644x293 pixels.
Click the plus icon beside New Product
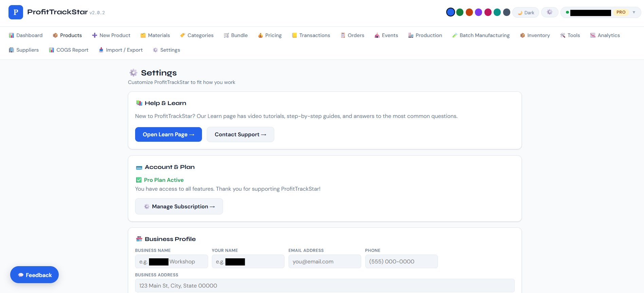click(x=95, y=35)
